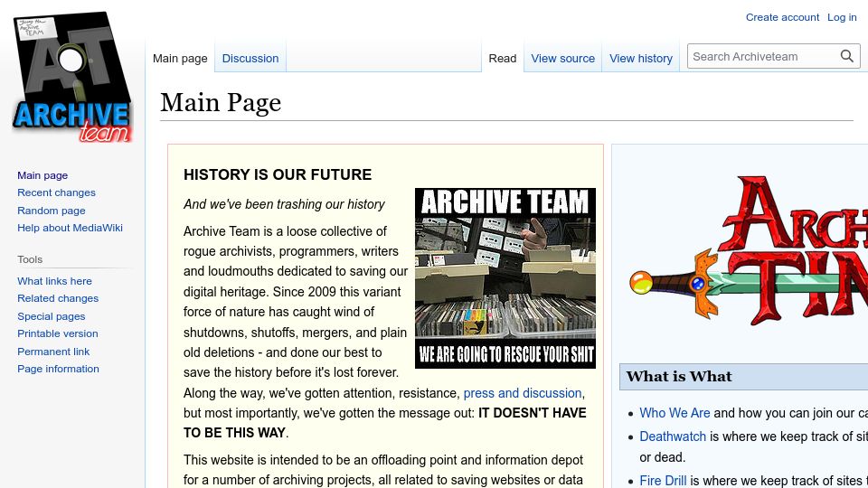
Task: Go to Main page in sidebar
Action: (42, 175)
